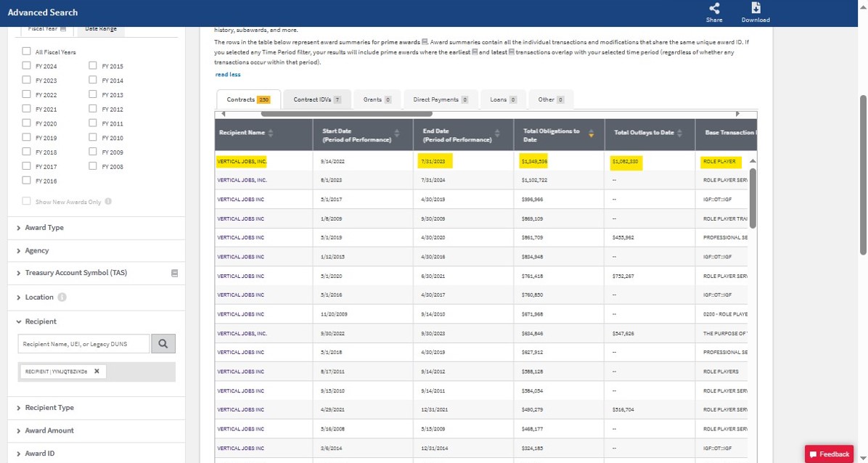Click the glossary icon beside Treasury Account Symbol
The image size is (868, 463).
[174, 273]
